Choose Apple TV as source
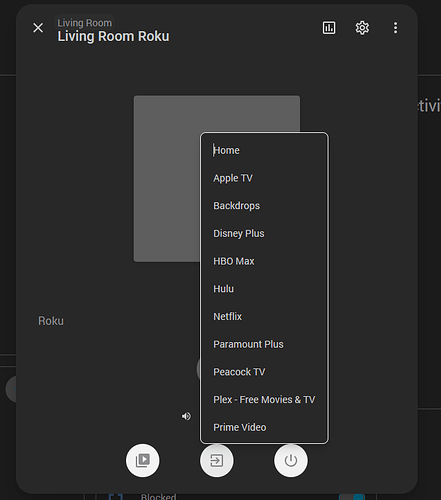The height and width of the screenshot is (500, 441). click(264, 178)
